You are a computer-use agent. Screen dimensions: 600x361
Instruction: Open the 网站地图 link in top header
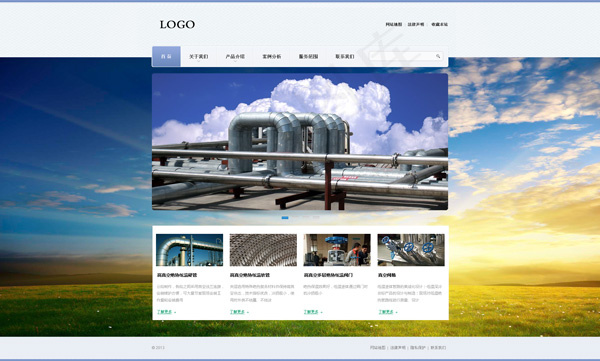(394, 25)
